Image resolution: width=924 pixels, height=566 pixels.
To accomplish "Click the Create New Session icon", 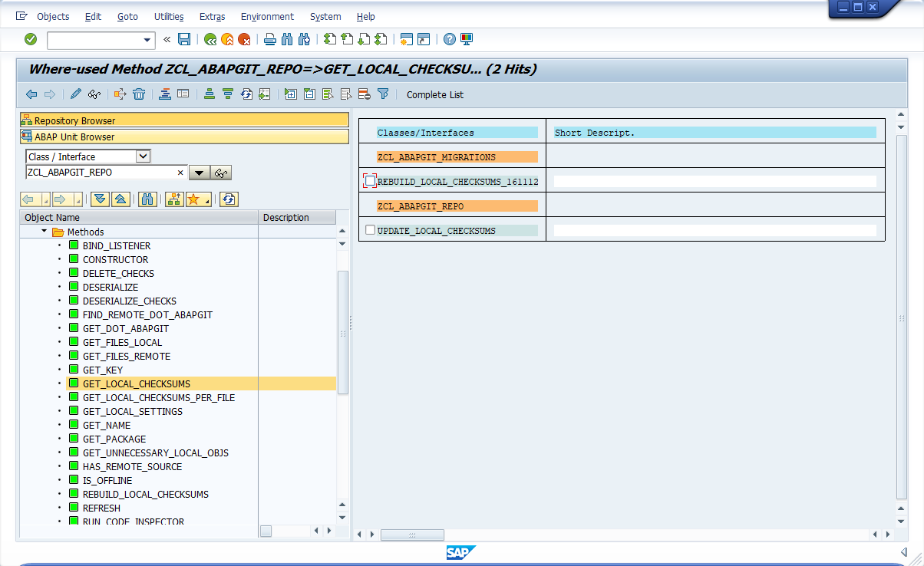I will [x=407, y=39].
